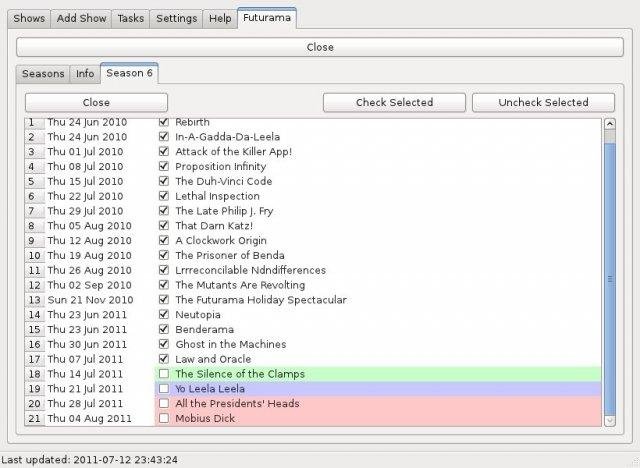Select the Help tab
This screenshot has width=640, height=468.
tap(220, 19)
